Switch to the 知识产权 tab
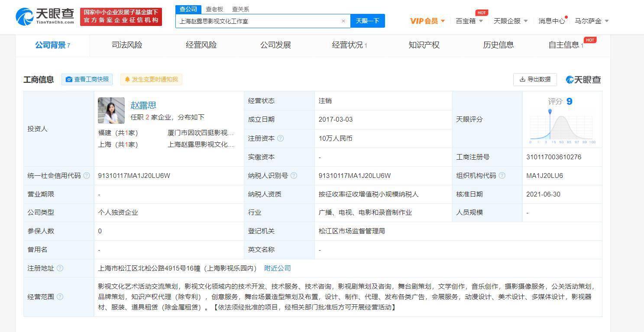The height and width of the screenshot is (332, 644). coord(424,45)
